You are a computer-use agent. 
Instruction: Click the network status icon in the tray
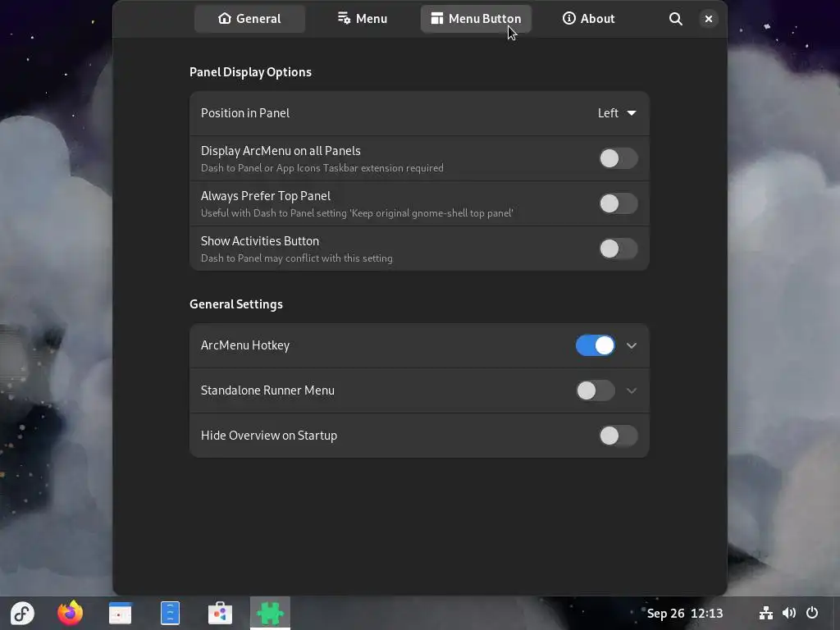coord(766,614)
